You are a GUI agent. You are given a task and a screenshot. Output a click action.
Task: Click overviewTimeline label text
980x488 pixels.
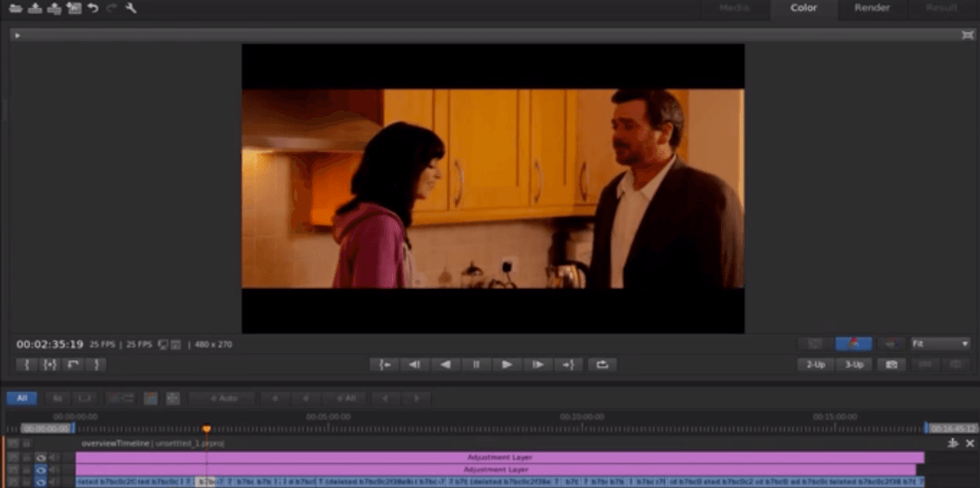(115, 443)
